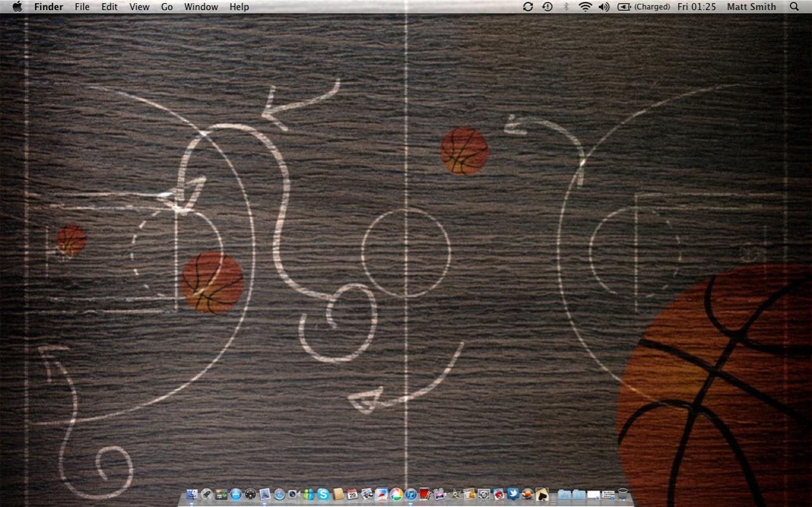This screenshot has height=507, width=812.
Task: Launch iTunes from the Dock
Action: point(411,494)
